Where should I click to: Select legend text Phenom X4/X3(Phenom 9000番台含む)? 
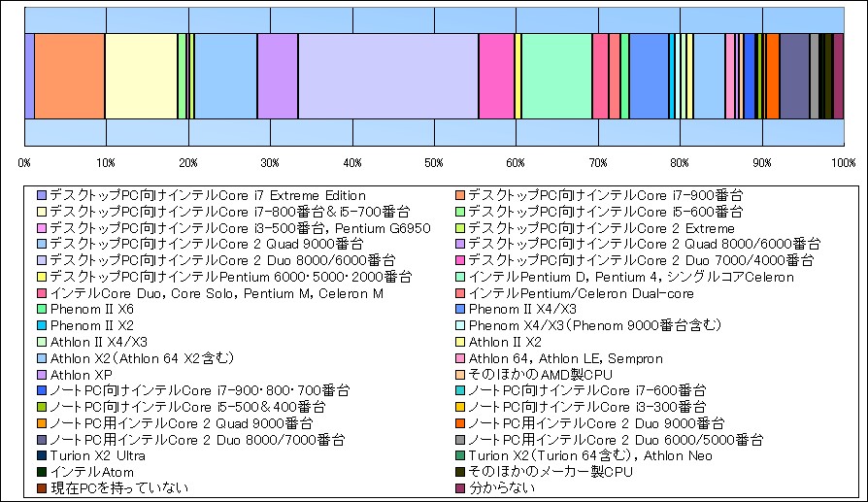[x=595, y=325]
